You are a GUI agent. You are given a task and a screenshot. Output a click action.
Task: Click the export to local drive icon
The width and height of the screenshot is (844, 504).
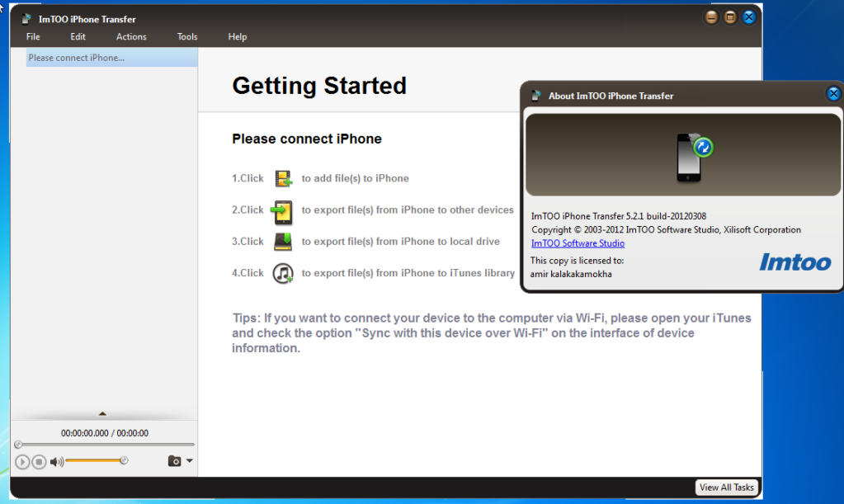(283, 242)
